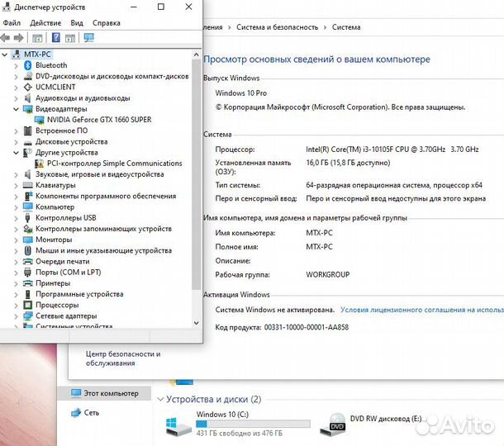The image size is (504, 446).
Task: Click the Bluetooth icon in device tree
Action: [28, 65]
